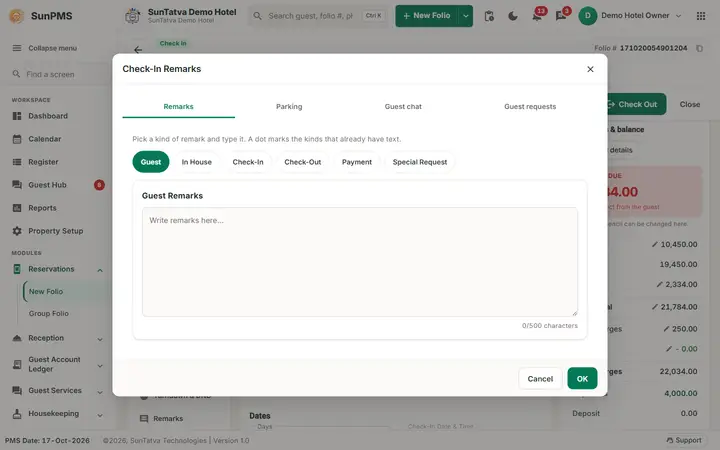Open the Guest requests tab
The height and width of the screenshot is (450, 720).
530,107
